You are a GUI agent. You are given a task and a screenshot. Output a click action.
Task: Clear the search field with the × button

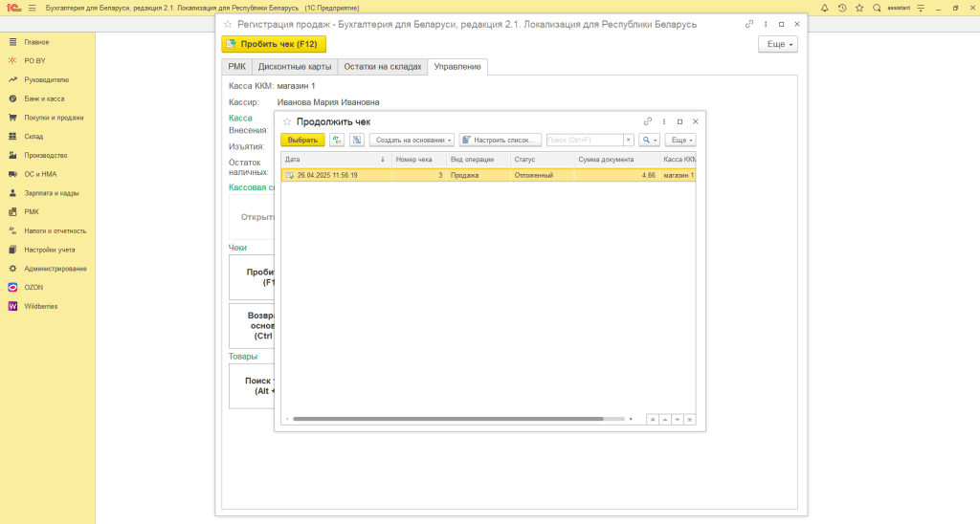click(629, 140)
